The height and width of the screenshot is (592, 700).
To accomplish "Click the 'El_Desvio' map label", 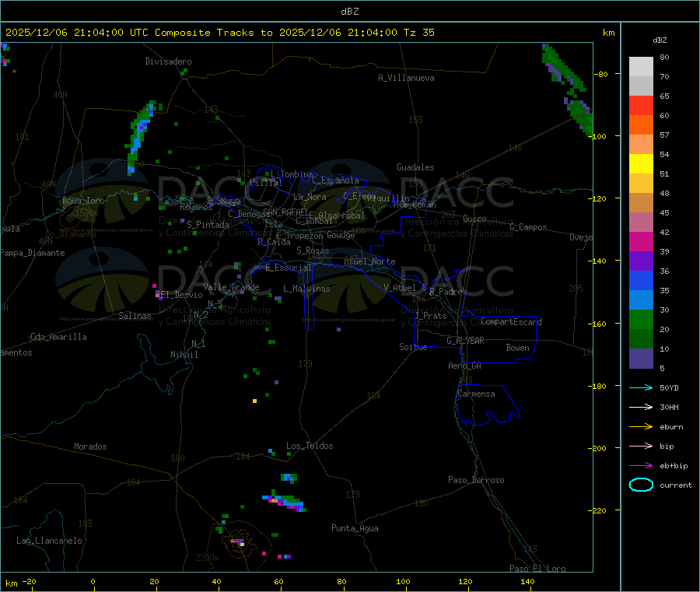I will [181, 295].
